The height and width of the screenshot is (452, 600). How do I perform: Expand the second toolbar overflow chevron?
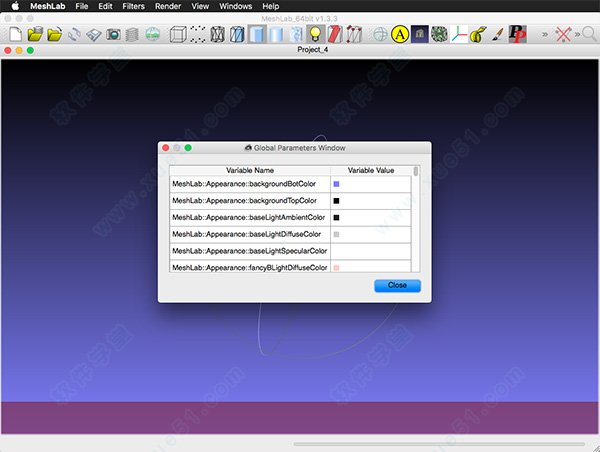pos(577,35)
